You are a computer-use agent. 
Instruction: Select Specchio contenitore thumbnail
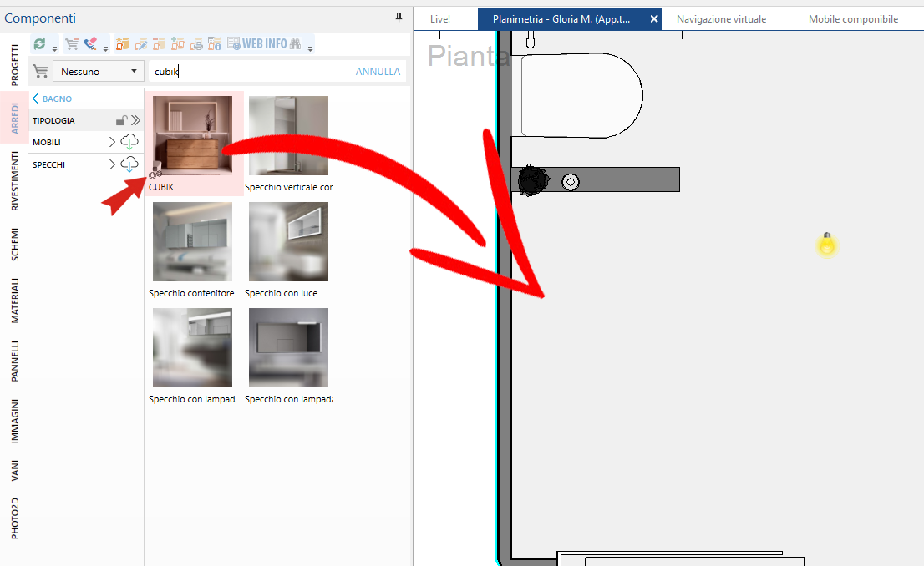click(192, 241)
